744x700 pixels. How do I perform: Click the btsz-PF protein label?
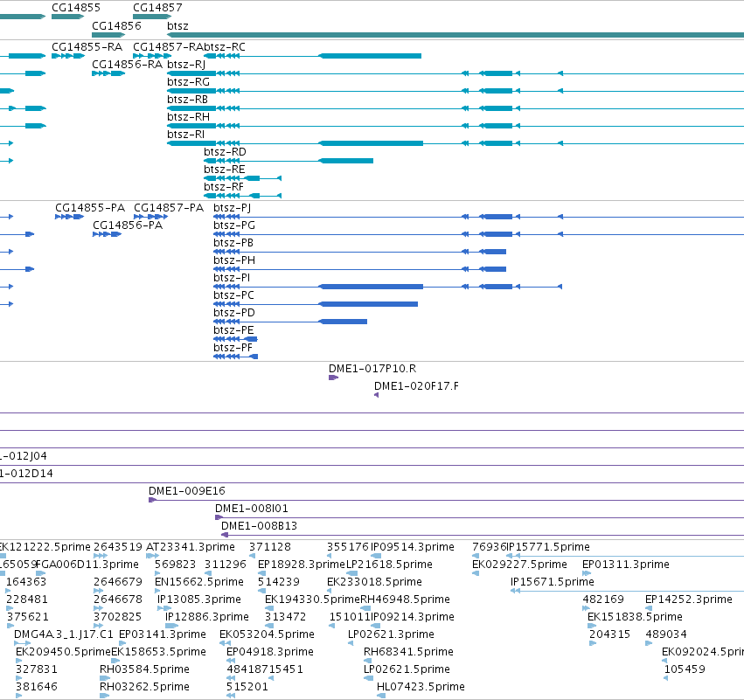233,348
